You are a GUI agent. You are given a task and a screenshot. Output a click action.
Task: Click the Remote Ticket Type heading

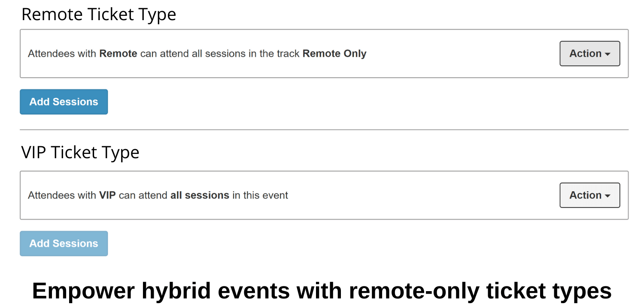99,15
